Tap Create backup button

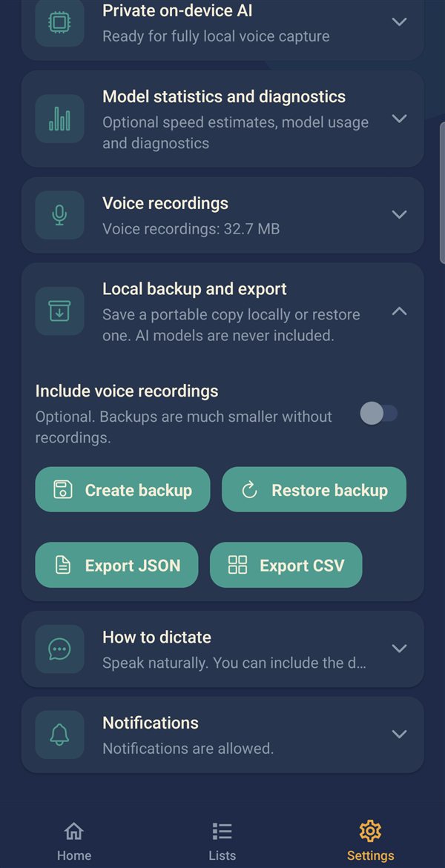point(122,489)
